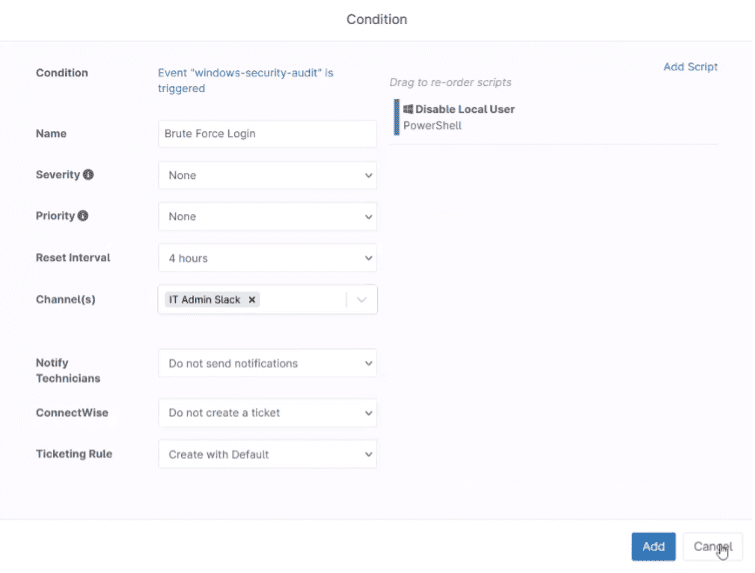Click inside the Channel(s) field empty area

pyautogui.click(x=302, y=300)
